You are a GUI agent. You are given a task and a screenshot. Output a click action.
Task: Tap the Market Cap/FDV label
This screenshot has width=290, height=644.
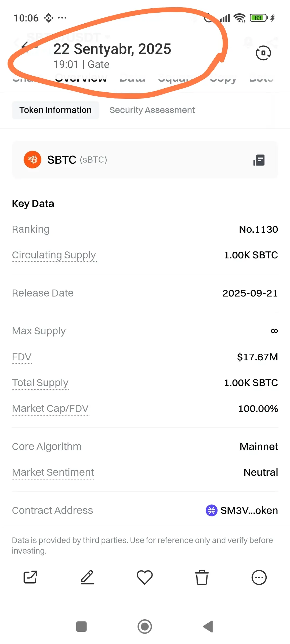pyautogui.click(x=50, y=408)
